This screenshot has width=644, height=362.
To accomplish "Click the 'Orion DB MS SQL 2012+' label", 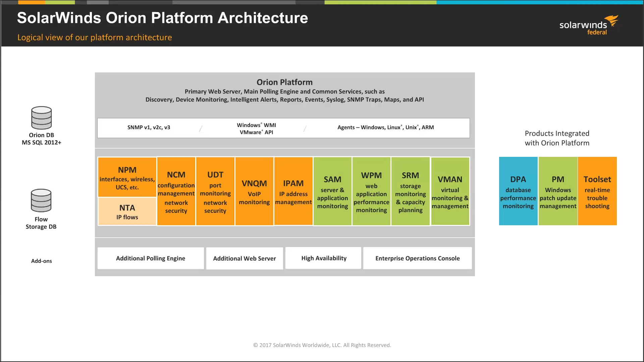I will (42, 139).
